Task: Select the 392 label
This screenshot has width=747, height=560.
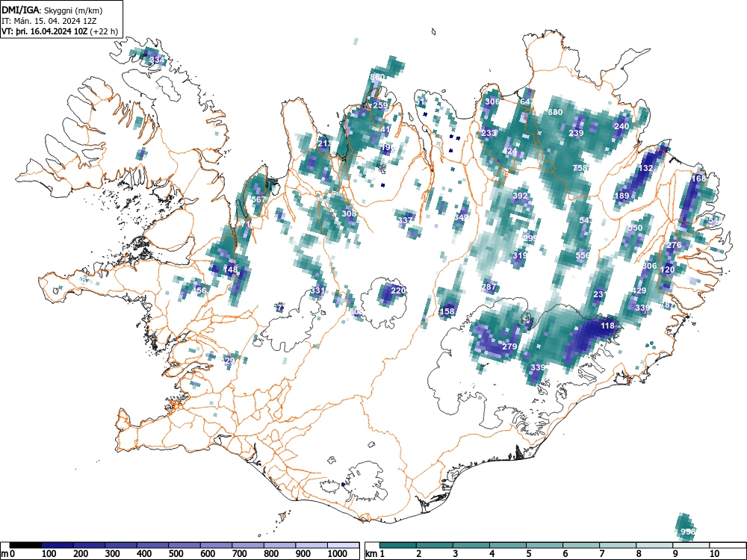Action: 520,196
